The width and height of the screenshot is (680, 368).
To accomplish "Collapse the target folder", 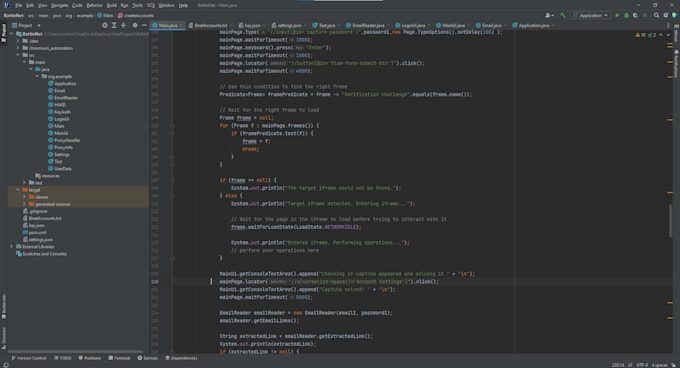I will tap(18, 190).
